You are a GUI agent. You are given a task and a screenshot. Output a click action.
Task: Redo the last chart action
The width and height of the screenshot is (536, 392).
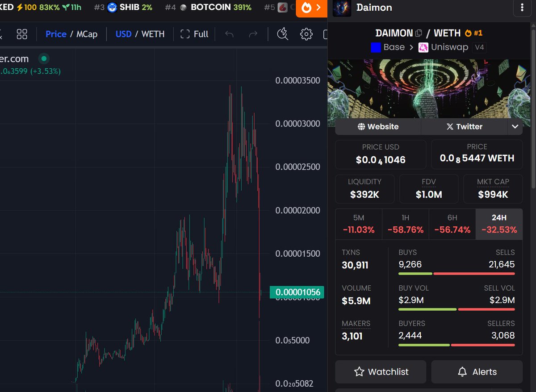(253, 34)
